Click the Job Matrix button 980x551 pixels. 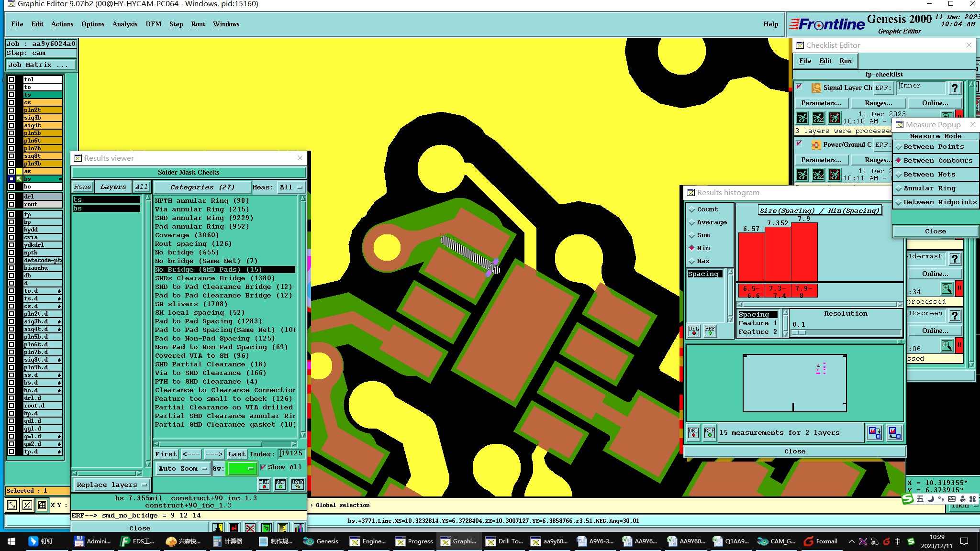pos(40,65)
